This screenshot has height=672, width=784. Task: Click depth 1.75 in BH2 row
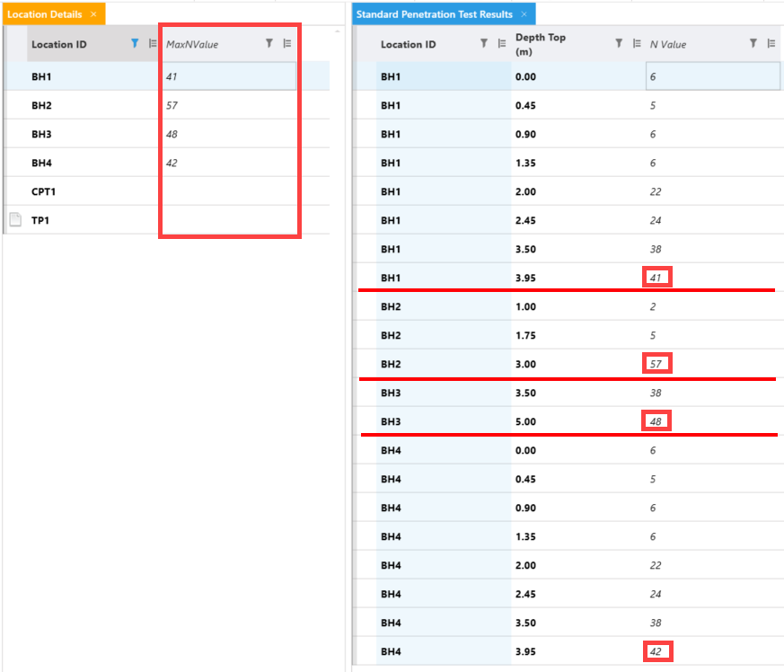tap(578, 335)
